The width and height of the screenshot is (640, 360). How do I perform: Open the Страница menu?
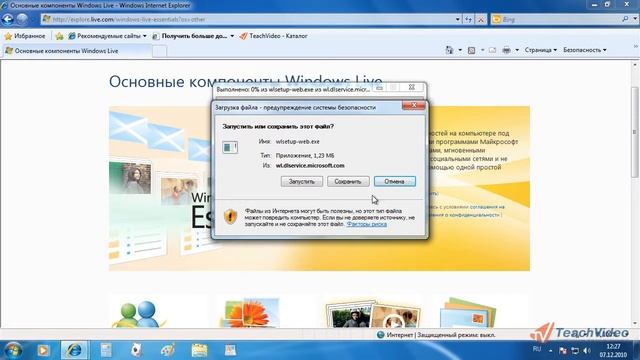point(540,50)
